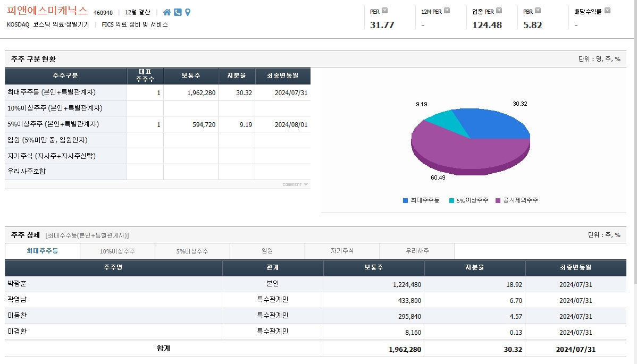This screenshot has width=637, height=364.
Task: Click the blue 30.32 pie slice
Action: (491, 124)
